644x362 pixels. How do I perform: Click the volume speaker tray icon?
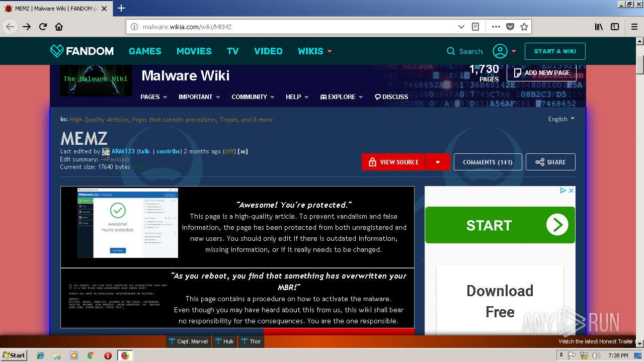(596, 355)
